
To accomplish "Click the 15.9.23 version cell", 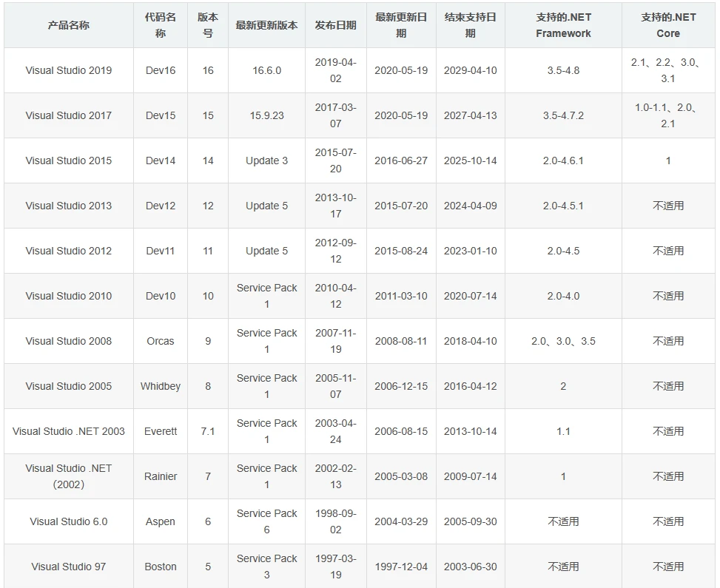I will click(x=266, y=115).
